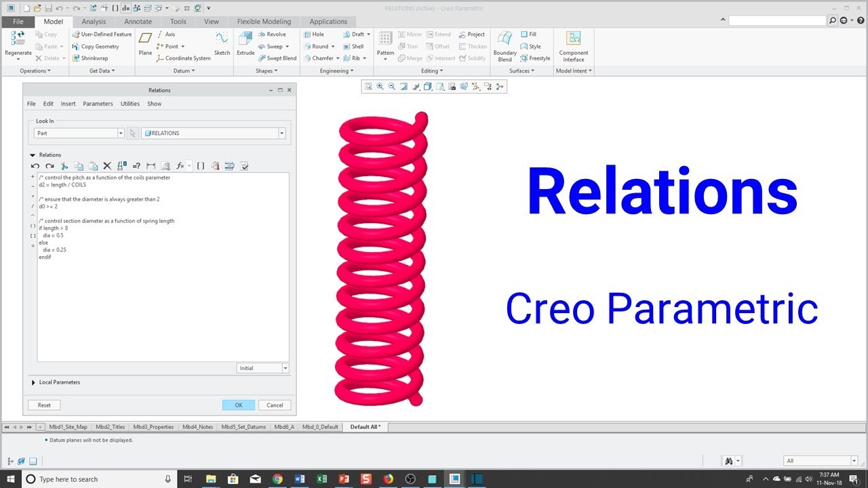
Task: Click Refit in the graphics toolbar
Action: click(368, 87)
